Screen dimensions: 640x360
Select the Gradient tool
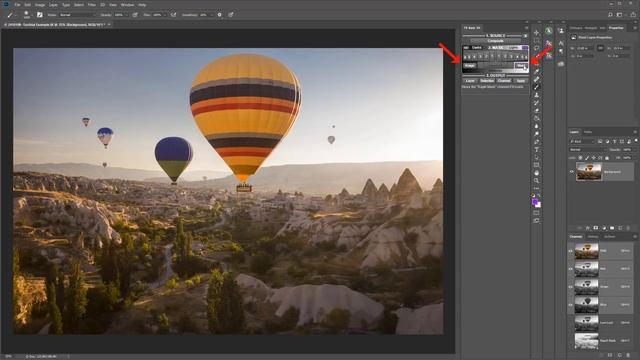[x=536, y=118]
